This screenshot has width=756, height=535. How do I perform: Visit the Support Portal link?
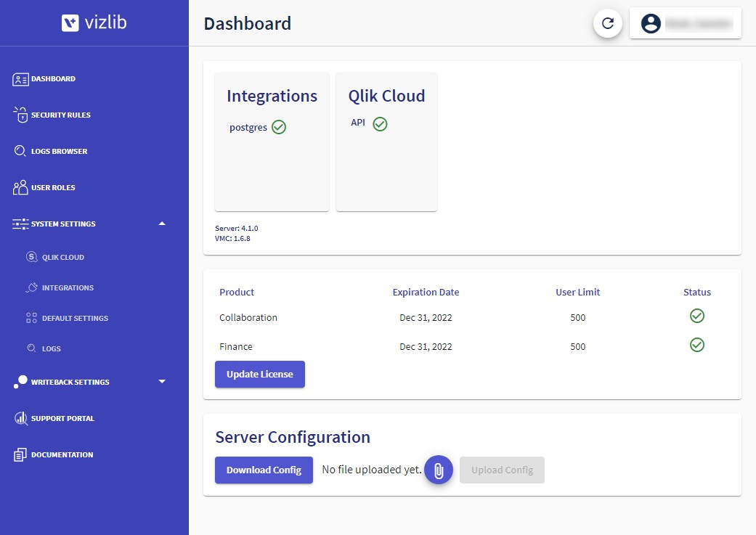pos(62,418)
